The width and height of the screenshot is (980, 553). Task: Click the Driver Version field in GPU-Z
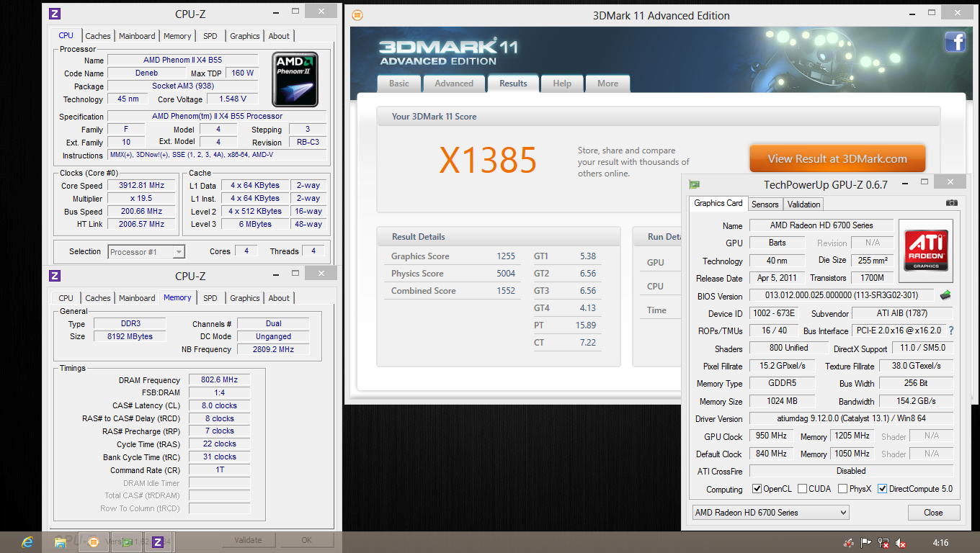point(851,418)
